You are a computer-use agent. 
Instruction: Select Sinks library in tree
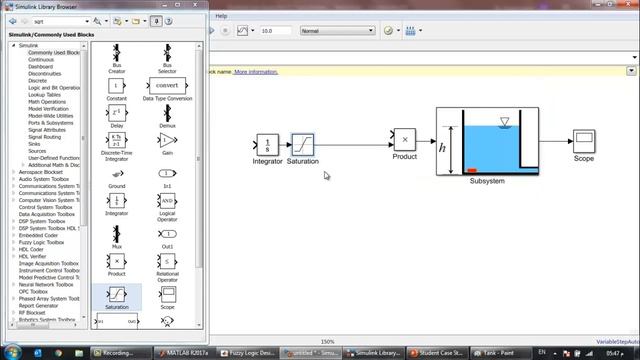pos(34,144)
